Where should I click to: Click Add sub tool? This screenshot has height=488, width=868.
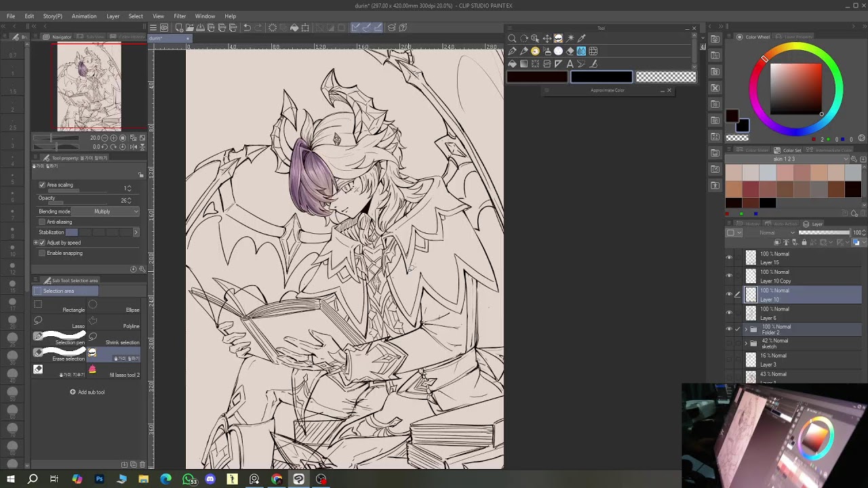[x=87, y=392]
